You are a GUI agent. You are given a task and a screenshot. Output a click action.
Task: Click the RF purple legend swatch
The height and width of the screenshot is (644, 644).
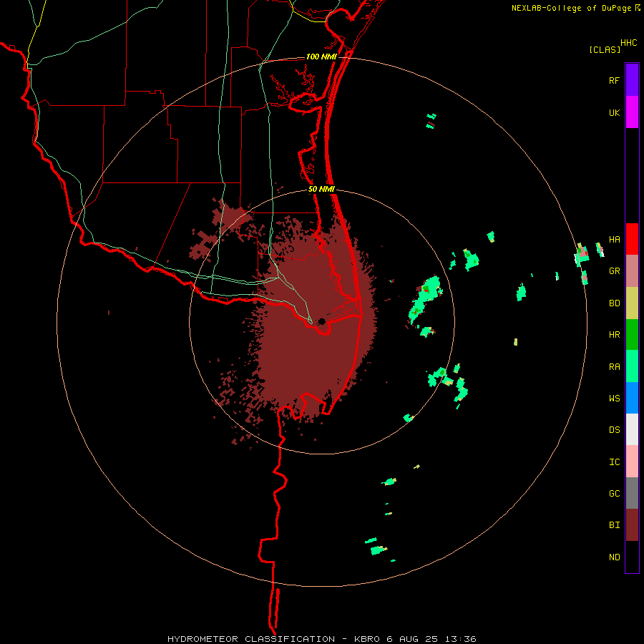pyautogui.click(x=632, y=80)
